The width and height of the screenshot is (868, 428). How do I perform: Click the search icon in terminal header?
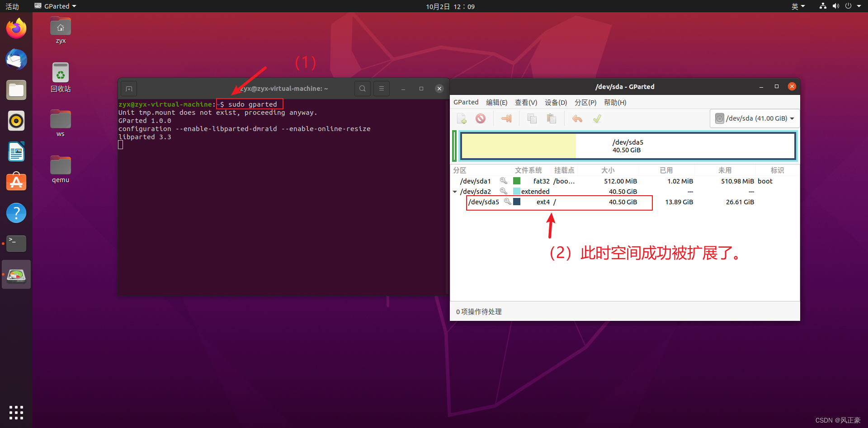tap(363, 89)
